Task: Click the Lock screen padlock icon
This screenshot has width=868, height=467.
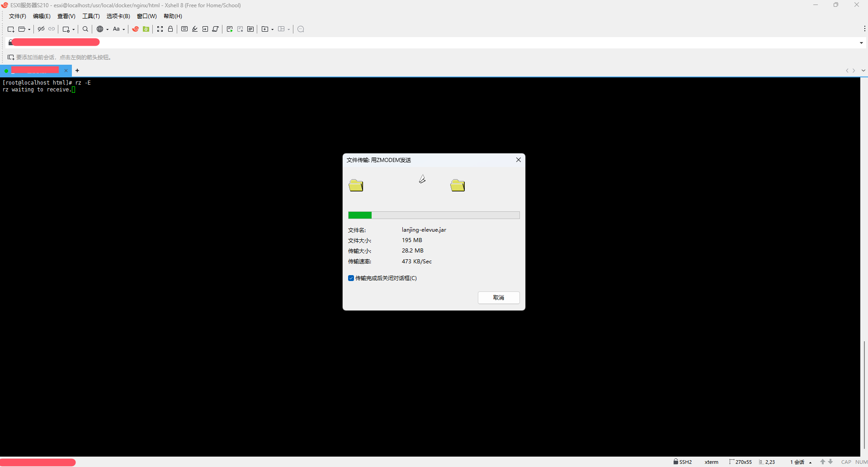Action: click(x=170, y=29)
